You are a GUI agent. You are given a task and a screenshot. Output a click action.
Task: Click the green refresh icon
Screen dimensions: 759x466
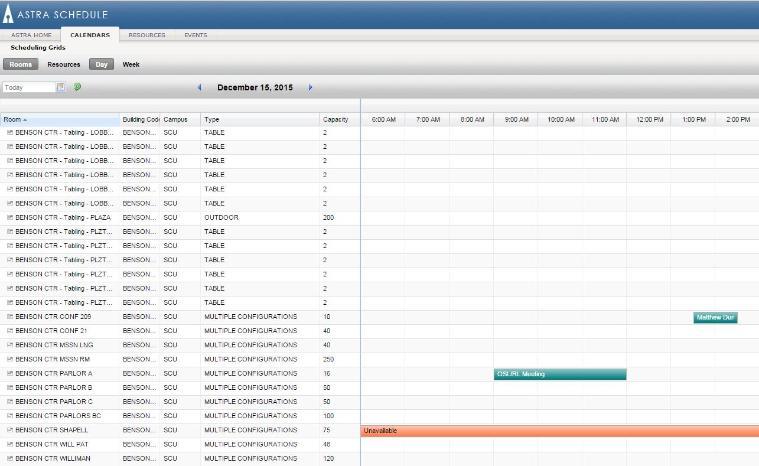point(77,88)
